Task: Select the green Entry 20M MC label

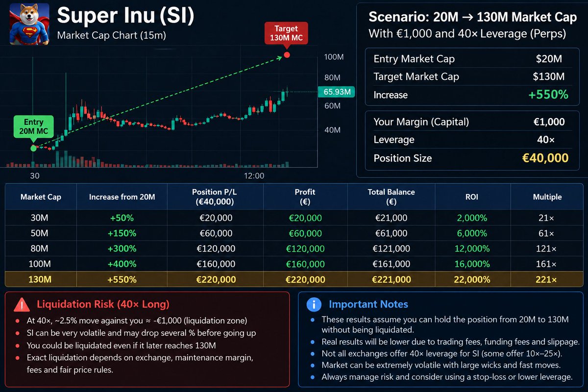Action: (x=33, y=127)
